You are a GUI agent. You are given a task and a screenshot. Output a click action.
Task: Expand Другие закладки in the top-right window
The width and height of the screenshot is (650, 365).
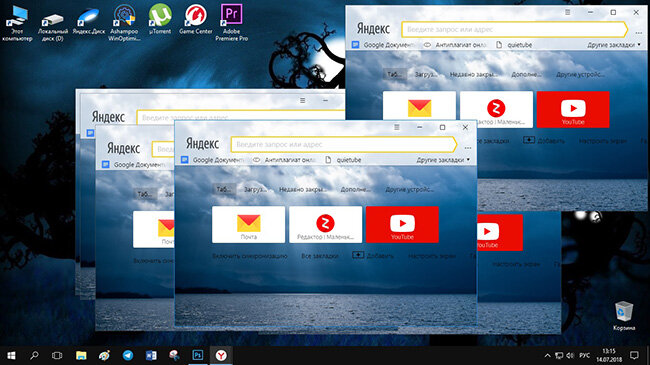[x=614, y=45]
